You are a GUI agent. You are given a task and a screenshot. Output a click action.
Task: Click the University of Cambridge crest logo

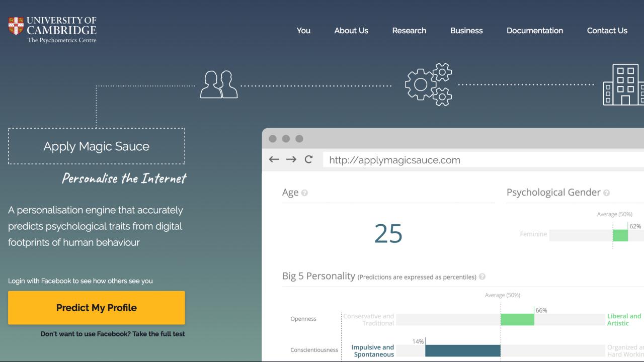[16, 26]
